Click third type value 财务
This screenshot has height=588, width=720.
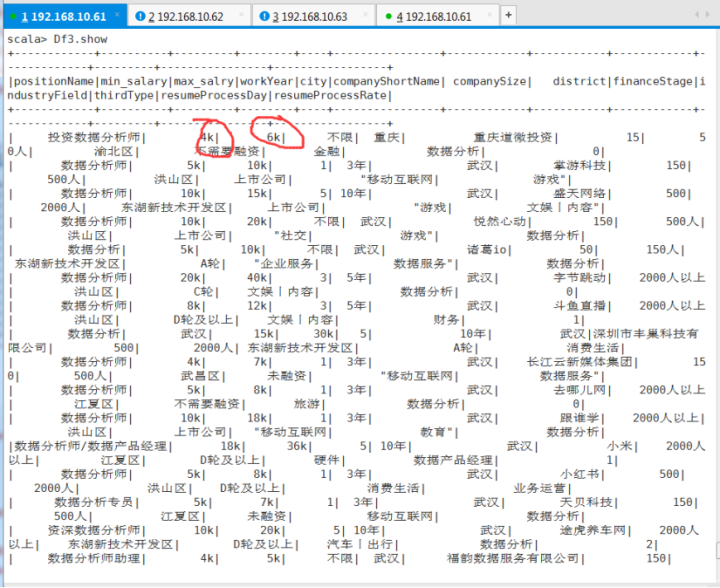coord(447,320)
